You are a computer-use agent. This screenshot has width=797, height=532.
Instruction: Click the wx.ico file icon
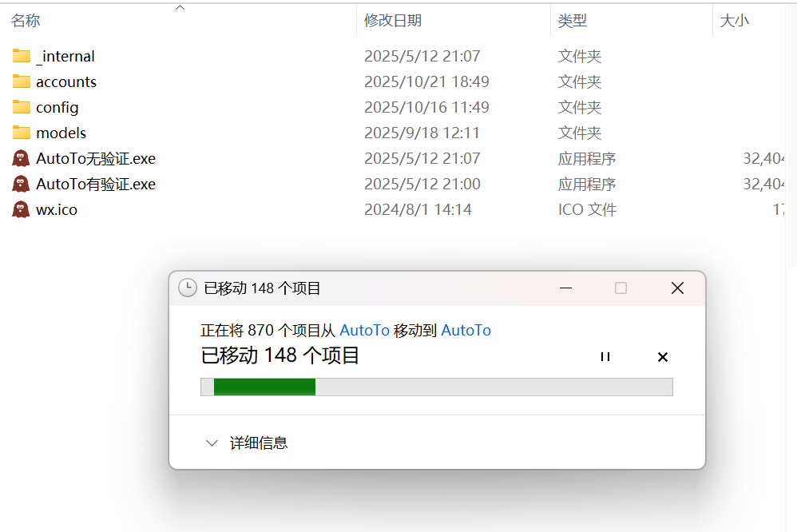tap(22, 209)
